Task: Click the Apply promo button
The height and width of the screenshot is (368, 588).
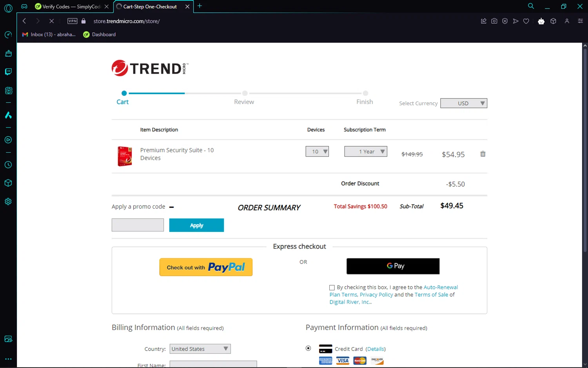Action: tap(196, 225)
